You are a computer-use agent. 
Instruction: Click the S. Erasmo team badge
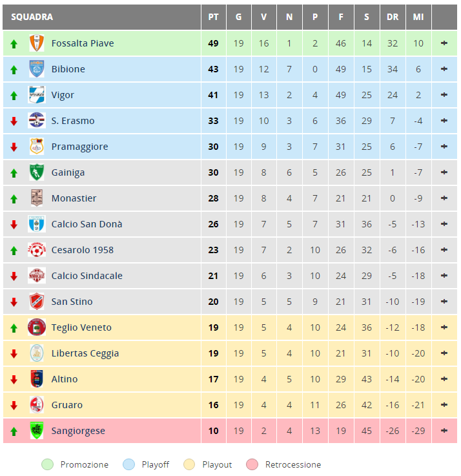[x=37, y=121]
